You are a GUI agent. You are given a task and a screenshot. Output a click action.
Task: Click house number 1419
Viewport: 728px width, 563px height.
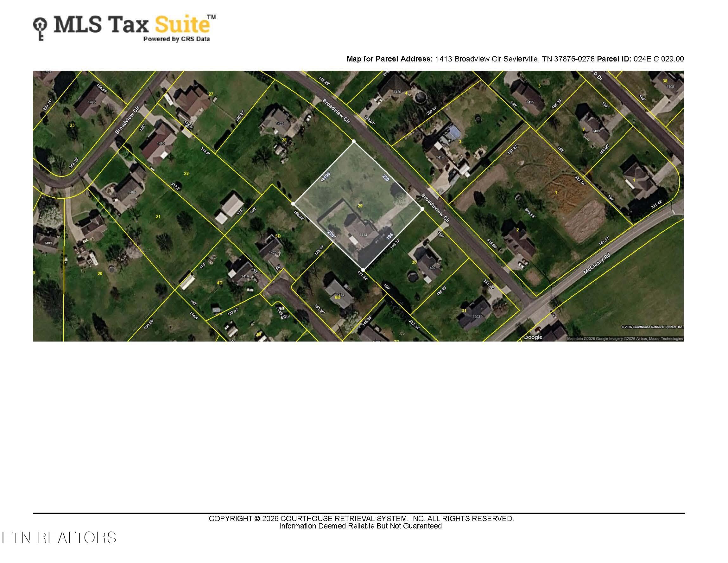click(245, 277)
